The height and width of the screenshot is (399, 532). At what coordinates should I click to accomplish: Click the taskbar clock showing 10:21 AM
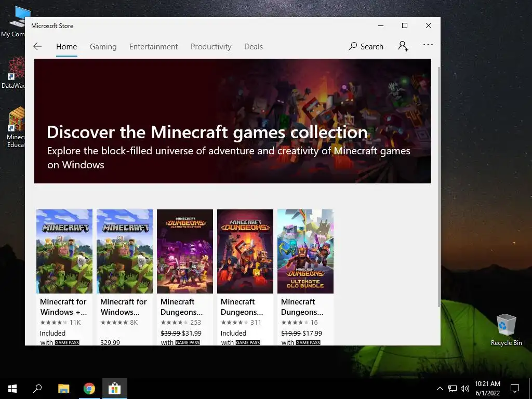tap(487, 389)
